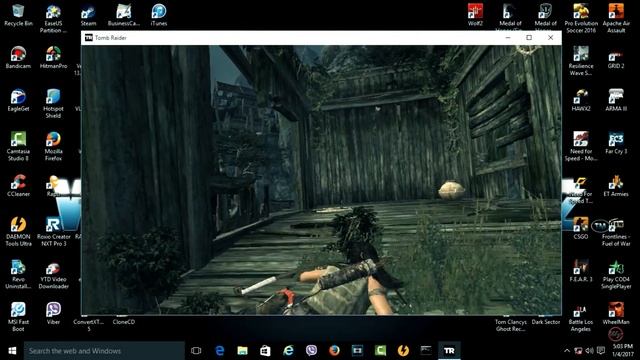Image resolution: width=640 pixels, height=360 pixels.
Task: Open the HAWX2 desktop shortcut
Action: pyautogui.click(x=581, y=100)
